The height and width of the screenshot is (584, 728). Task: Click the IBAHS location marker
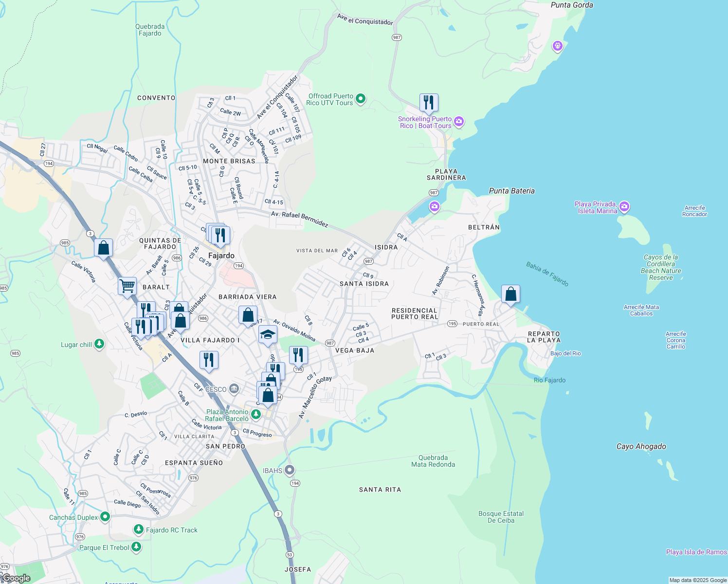point(290,470)
